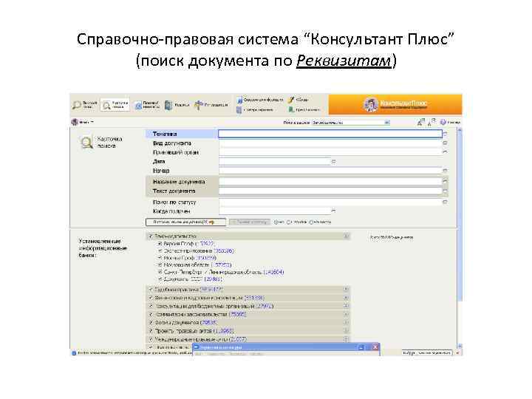Open Справочная информация in the toolbar
This screenshot has height=399, width=532.
(x=260, y=100)
